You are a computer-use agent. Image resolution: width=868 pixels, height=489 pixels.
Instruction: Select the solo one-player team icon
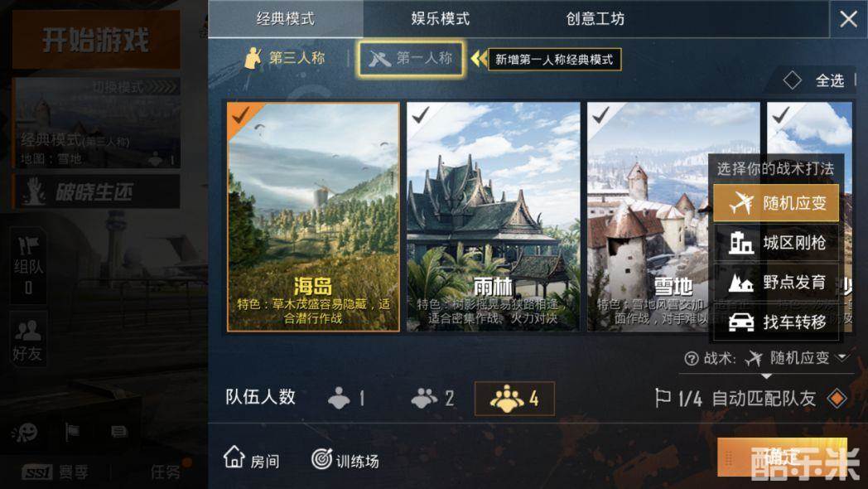point(339,398)
